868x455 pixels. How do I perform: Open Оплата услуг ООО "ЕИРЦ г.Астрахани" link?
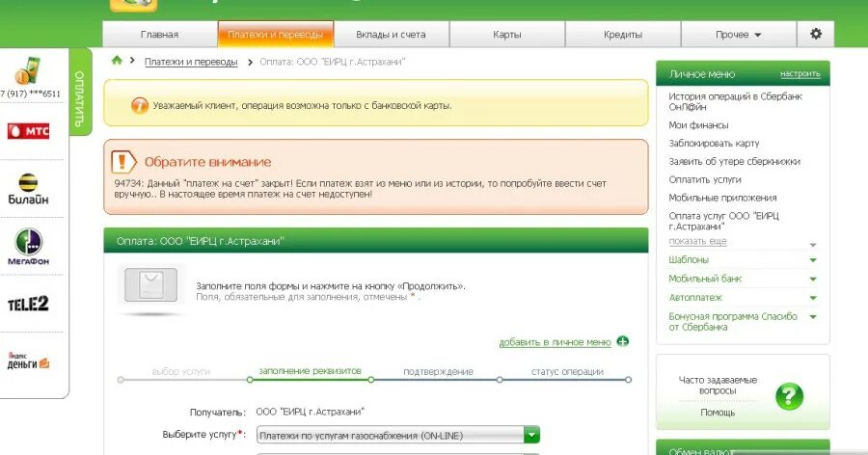(x=723, y=221)
